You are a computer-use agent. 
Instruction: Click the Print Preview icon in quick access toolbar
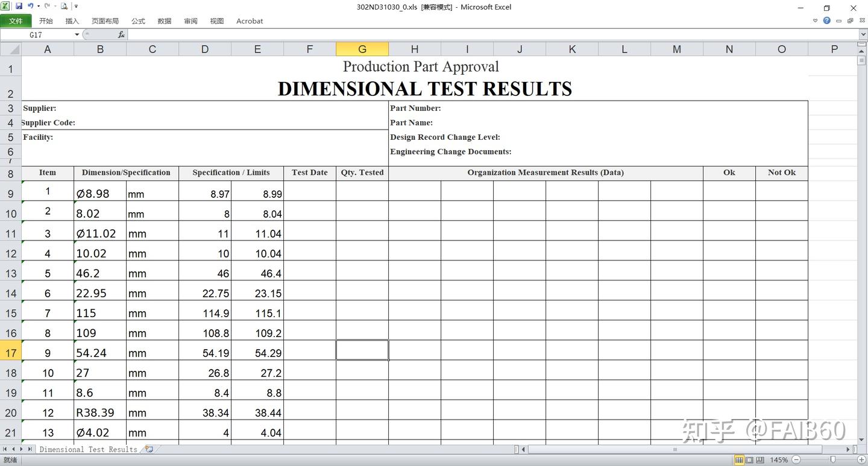click(64, 6)
